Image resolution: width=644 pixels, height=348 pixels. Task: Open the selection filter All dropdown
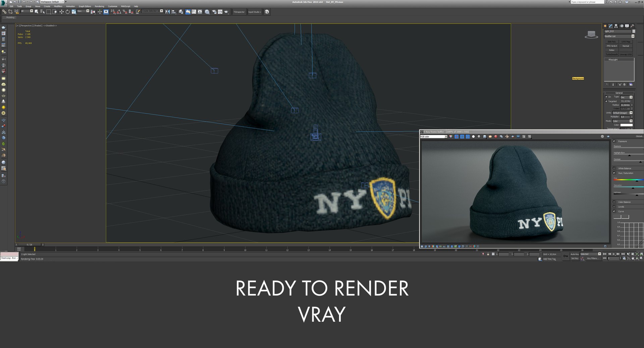(x=27, y=11)
